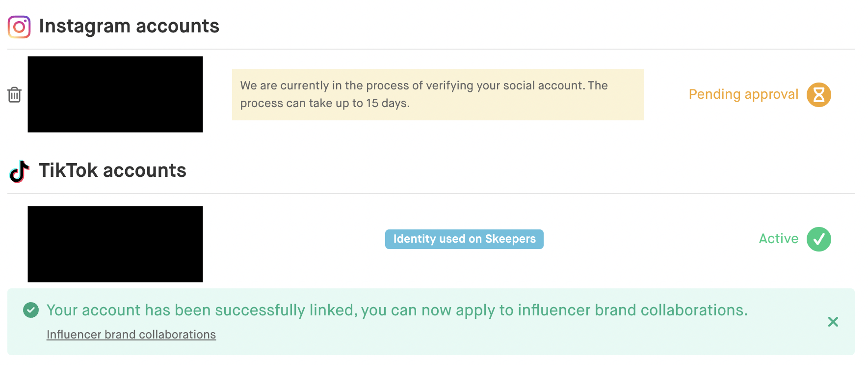The image size is (868, 365).
Task: Click the Identity used on Skeepers badge
Action: [464, 239]
